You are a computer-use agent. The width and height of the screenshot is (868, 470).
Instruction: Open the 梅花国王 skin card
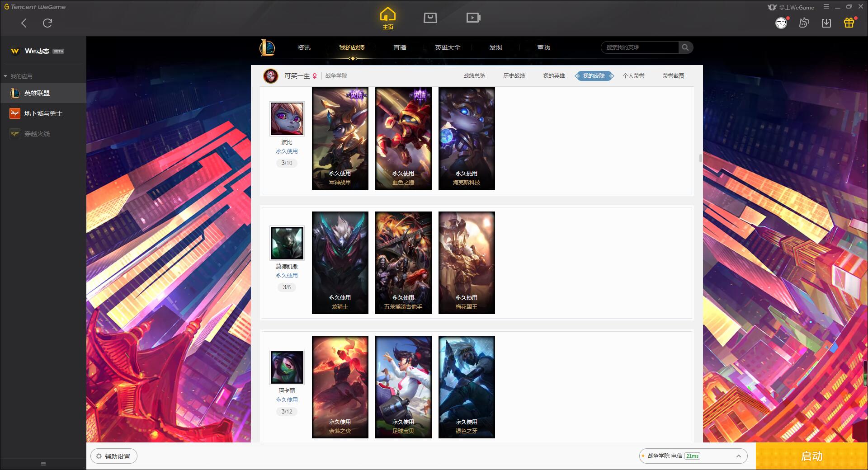[467, 263]
